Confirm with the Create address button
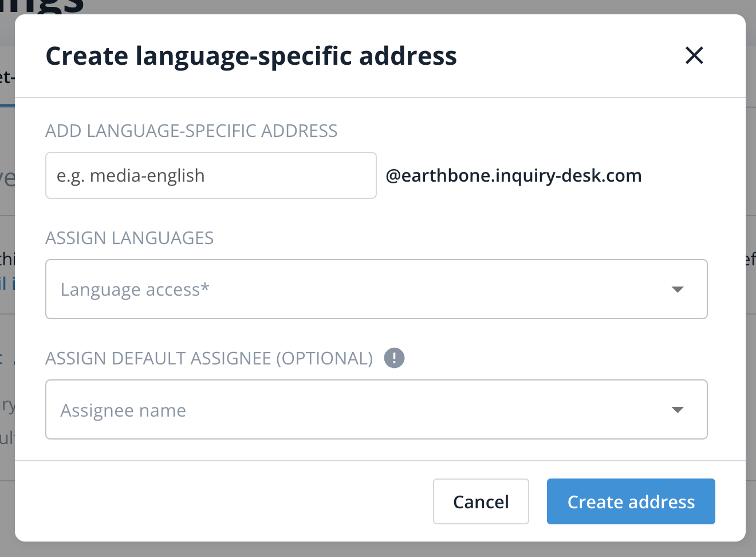Image resolution: width=756 pixels, height=557 pixels. point(631,501)
